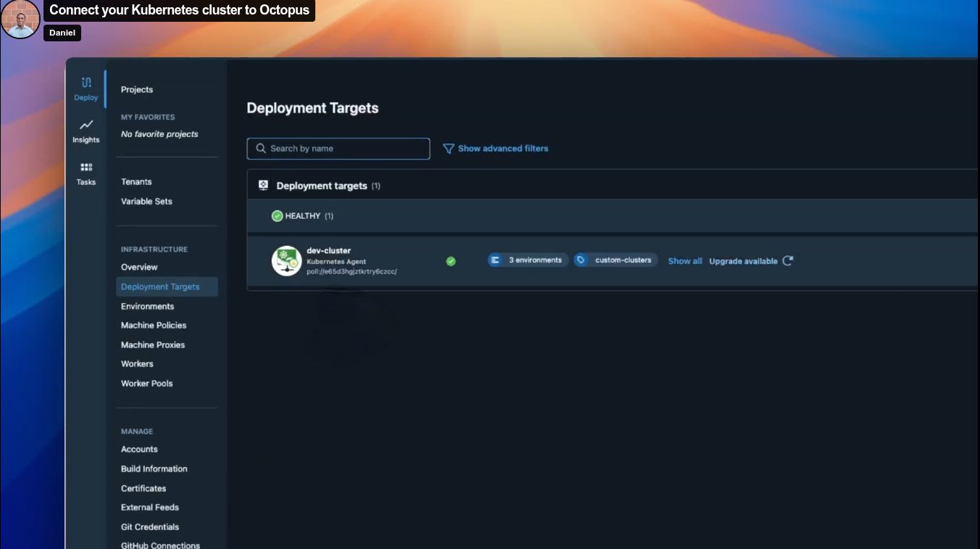Click the funnel filter icon

coord(449,149)
